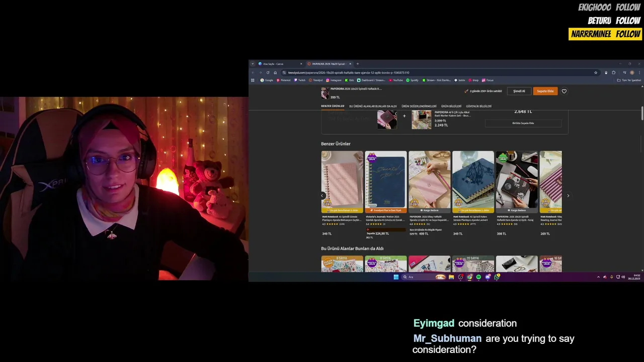Open the browser tab search dropdown arrow
Screen dimensions: 644x362
[253, 64]
